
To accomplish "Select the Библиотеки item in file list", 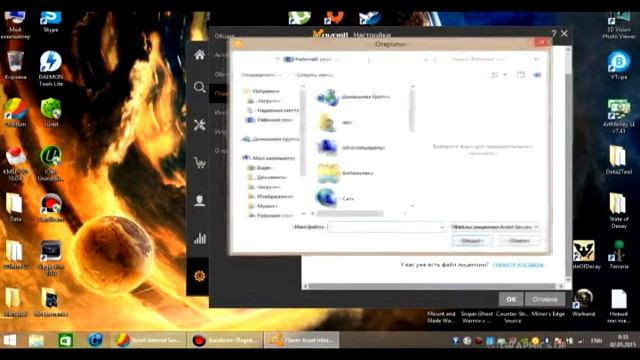I will [x=345, y=173].
